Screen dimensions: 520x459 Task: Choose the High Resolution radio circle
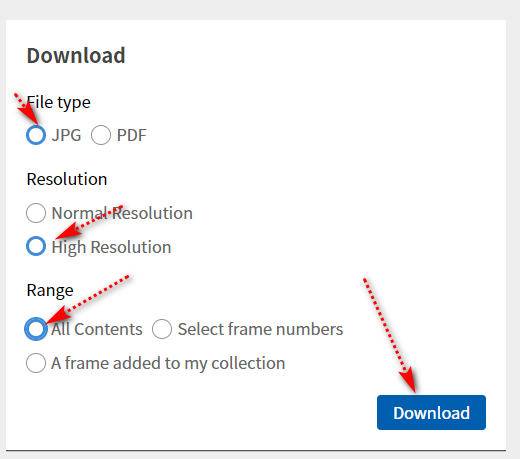pyautogui.click(x=36, y=246)
